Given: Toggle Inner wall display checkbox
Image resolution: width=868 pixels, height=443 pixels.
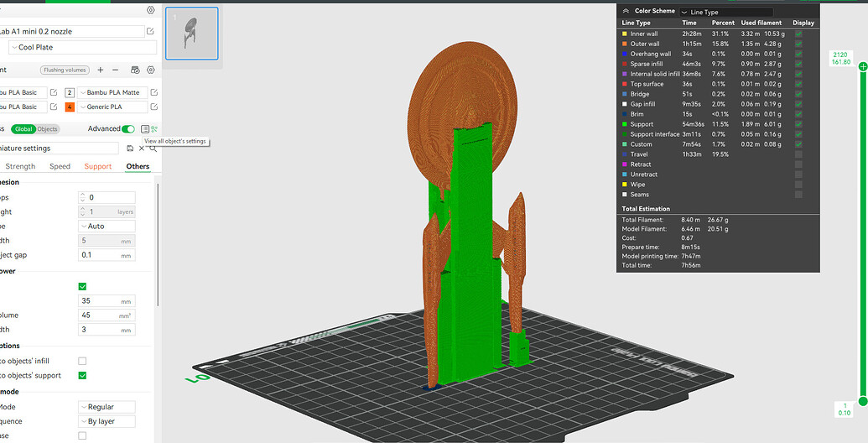Looking at the screenshot, I should [x=798, y=34].
